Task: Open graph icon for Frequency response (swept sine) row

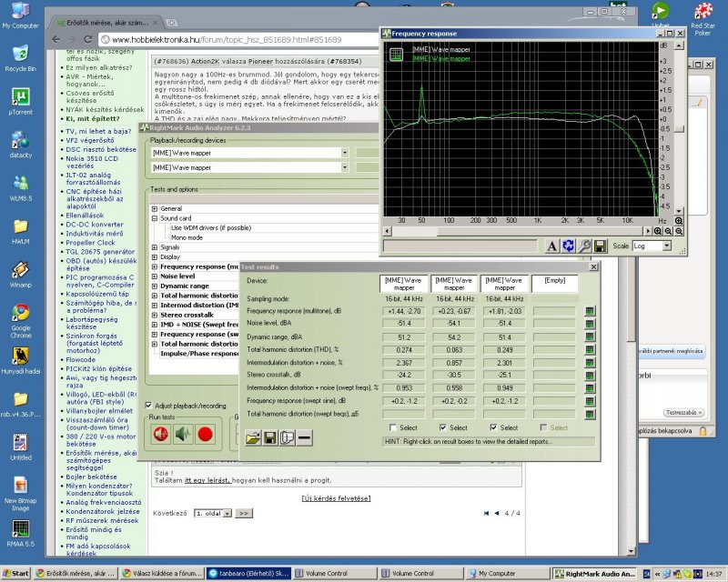Action: click(x=590, y=401)
